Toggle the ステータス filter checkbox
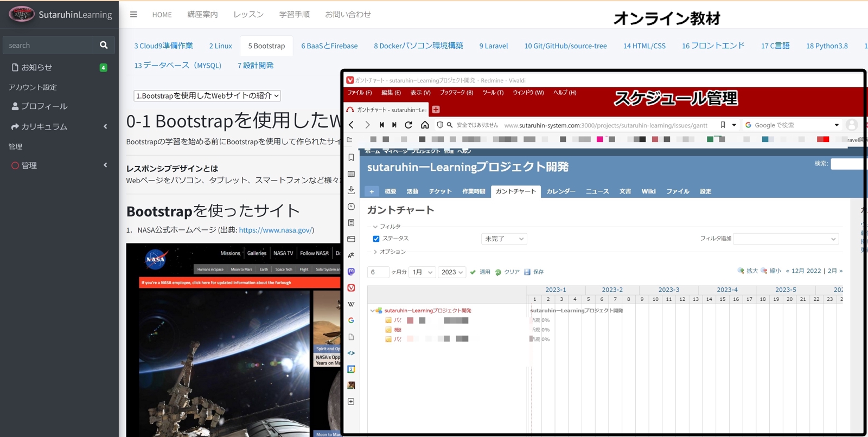868x437 pixels. tap(376, 239)
